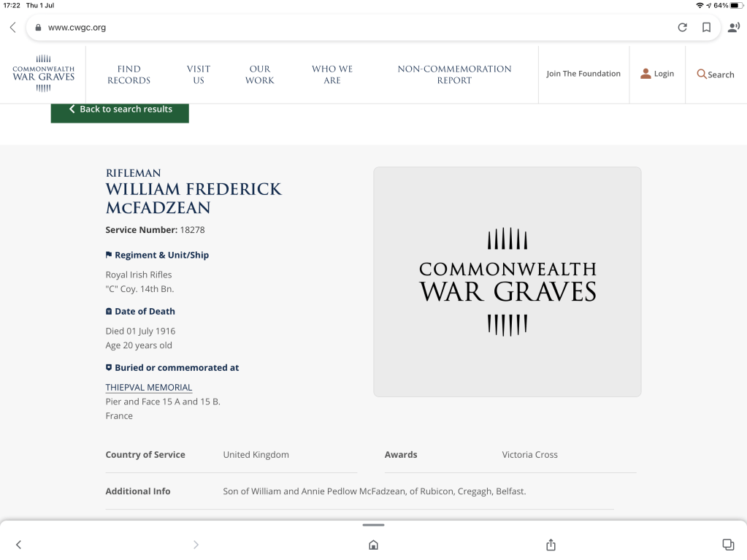Go back using bottom toolbar arrow

coord(19,545)
